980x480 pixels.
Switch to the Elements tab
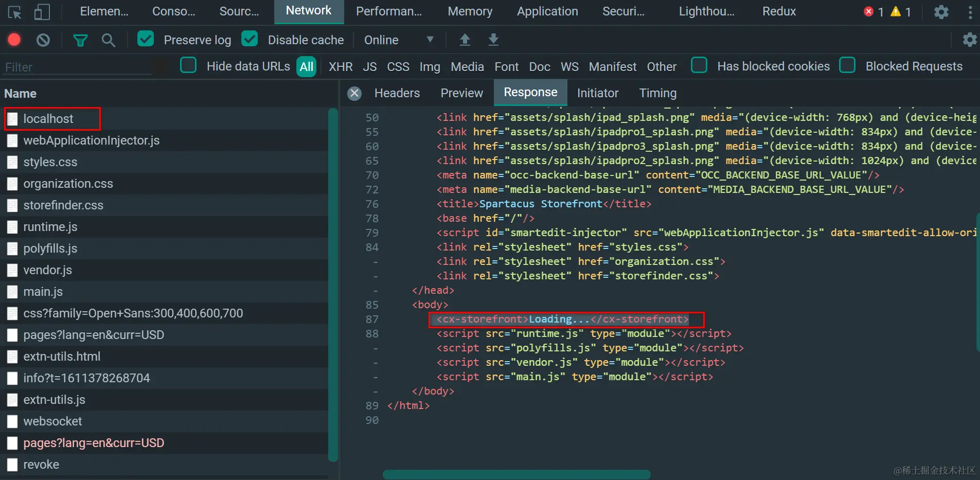pyautogui.click(x=104, y=11)
